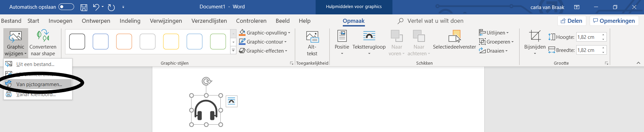Go to the Verwijzingen tab
The width and height of the screenshot is (644, 132).
click(x=166, y=21)
